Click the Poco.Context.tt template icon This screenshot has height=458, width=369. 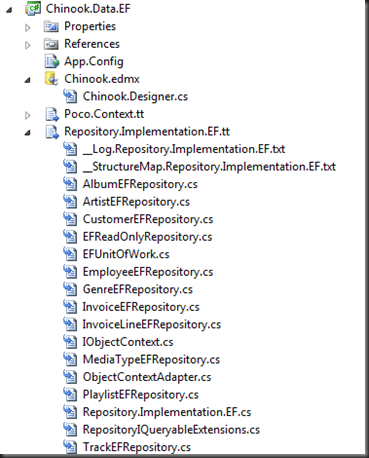pos(52,114)
